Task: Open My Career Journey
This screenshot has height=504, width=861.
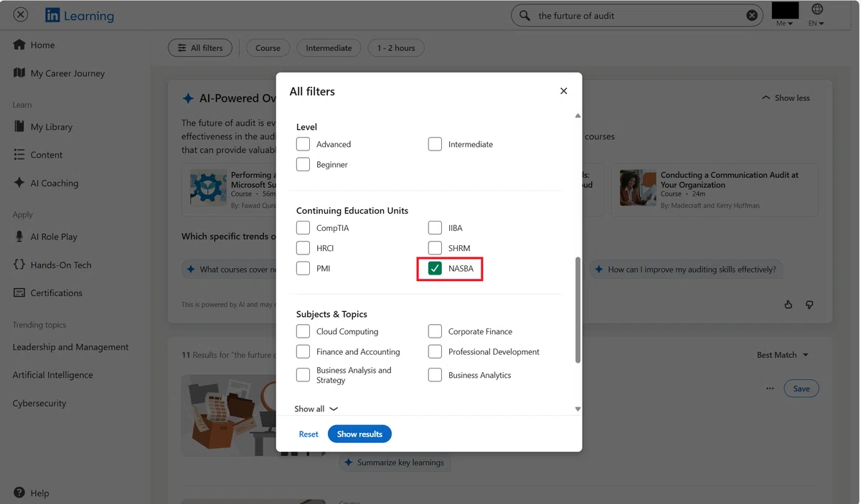Action: tap(59, 73)
